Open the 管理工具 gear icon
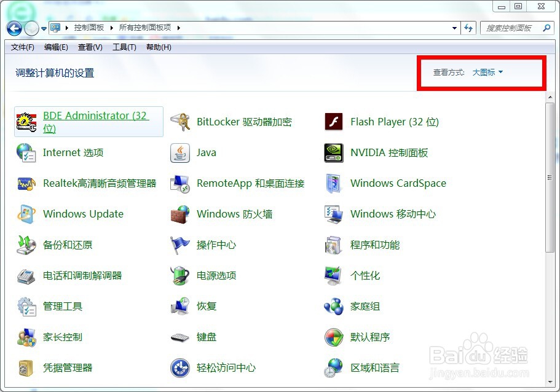The width and height of the screenshot is (560, 392). (26, 307)
